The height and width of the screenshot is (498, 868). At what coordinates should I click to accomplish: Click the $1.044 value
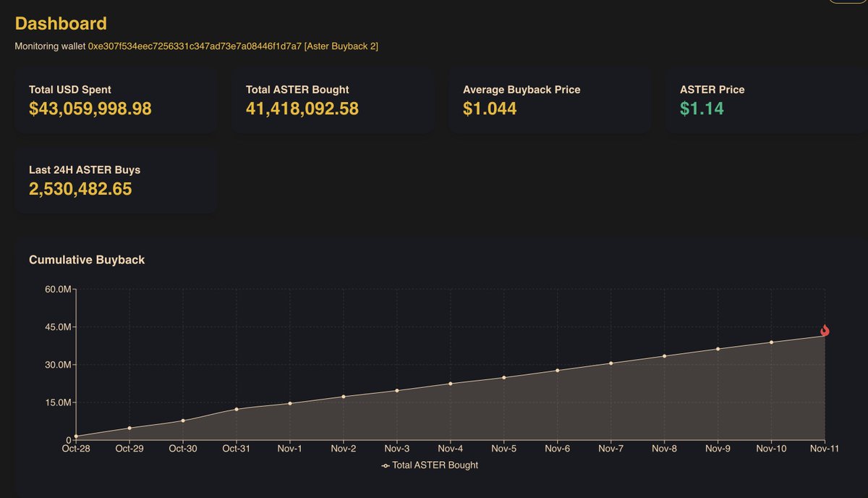coord(490,109)
